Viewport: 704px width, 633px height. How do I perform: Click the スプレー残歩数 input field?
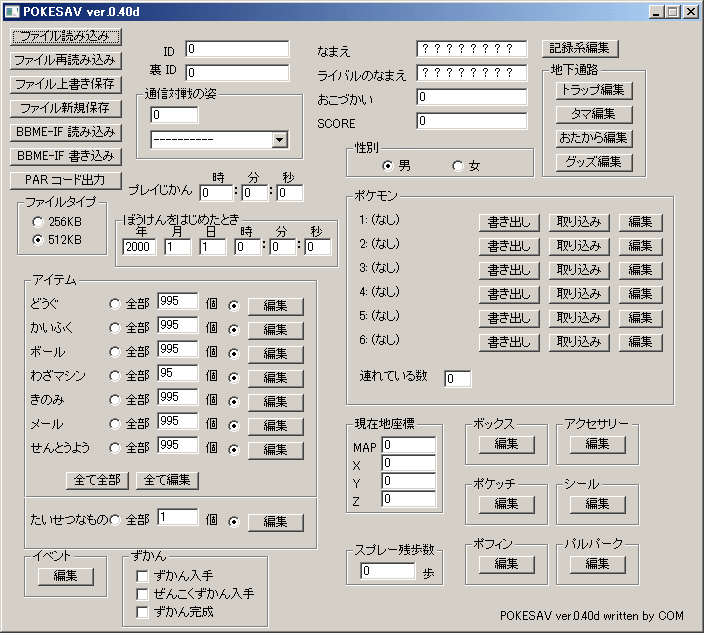click(387, 571)
